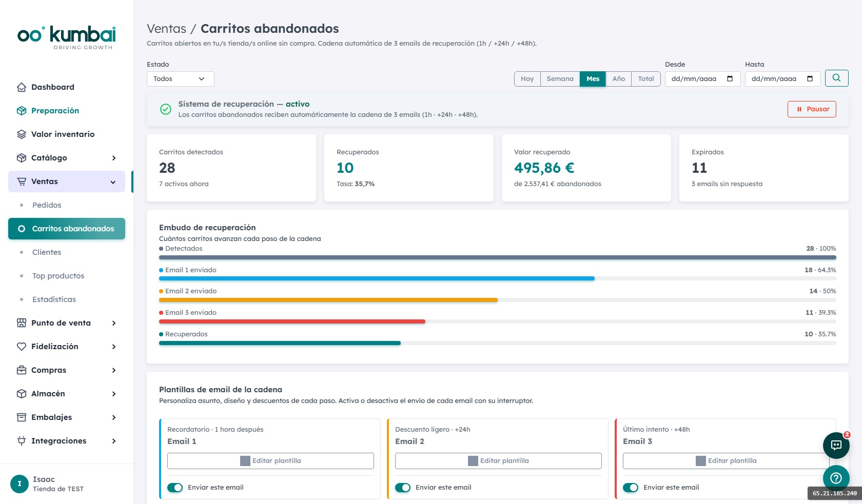The height and width of the screenshot is (504, 862).
Task: Click the green Recuperados funnel bar
Action: tap(280, 343)
